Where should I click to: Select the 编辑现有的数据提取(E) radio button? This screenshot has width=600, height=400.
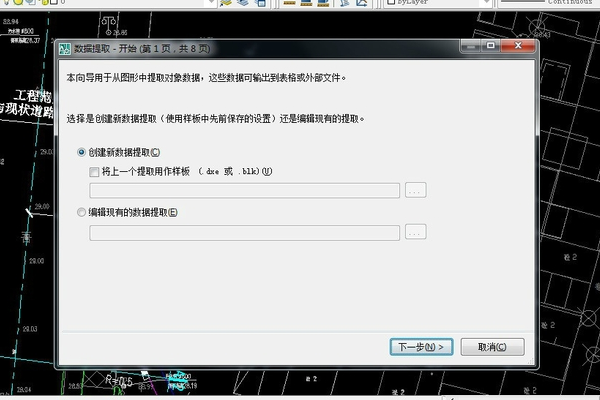pyautogui.click(x=81, y=212)
